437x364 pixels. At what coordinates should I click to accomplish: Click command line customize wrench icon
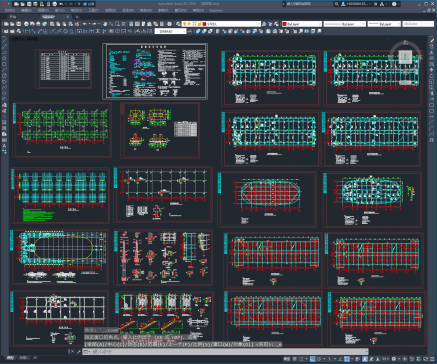tap(79, 352)
